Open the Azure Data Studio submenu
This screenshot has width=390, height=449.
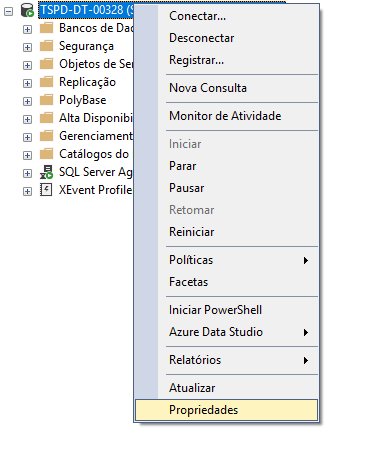coord(227,332)
